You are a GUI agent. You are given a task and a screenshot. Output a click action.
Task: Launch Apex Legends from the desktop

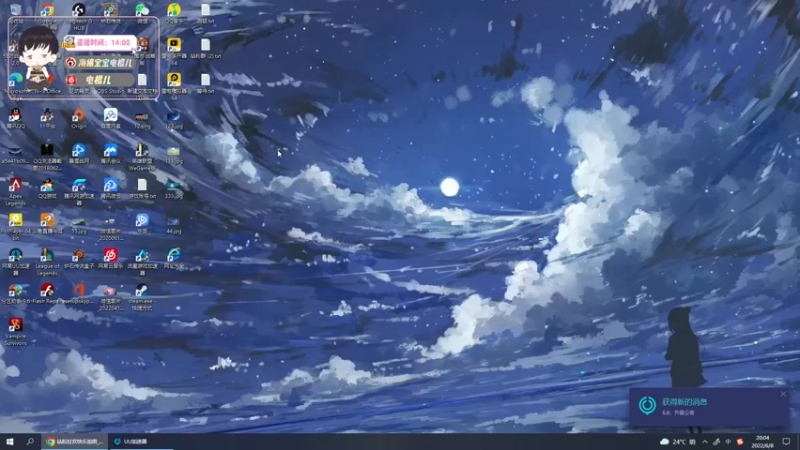[x=15, y=185]
